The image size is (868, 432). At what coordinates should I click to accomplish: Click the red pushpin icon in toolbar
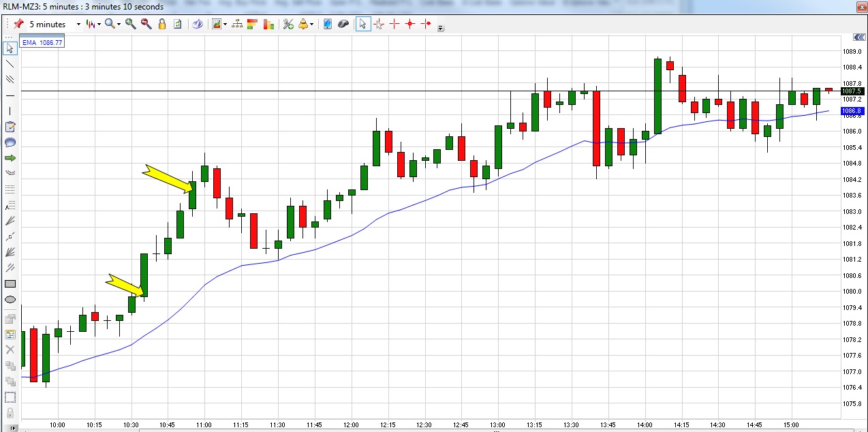[x=18, y=24]
